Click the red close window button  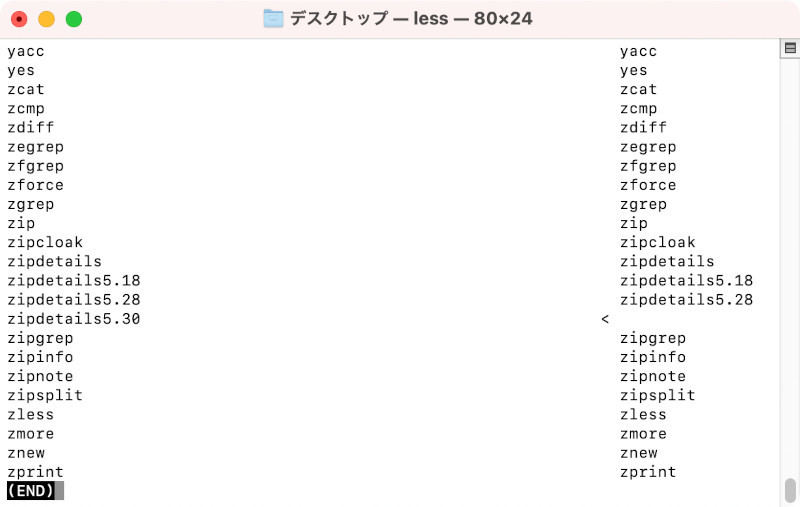pos(19,19)
